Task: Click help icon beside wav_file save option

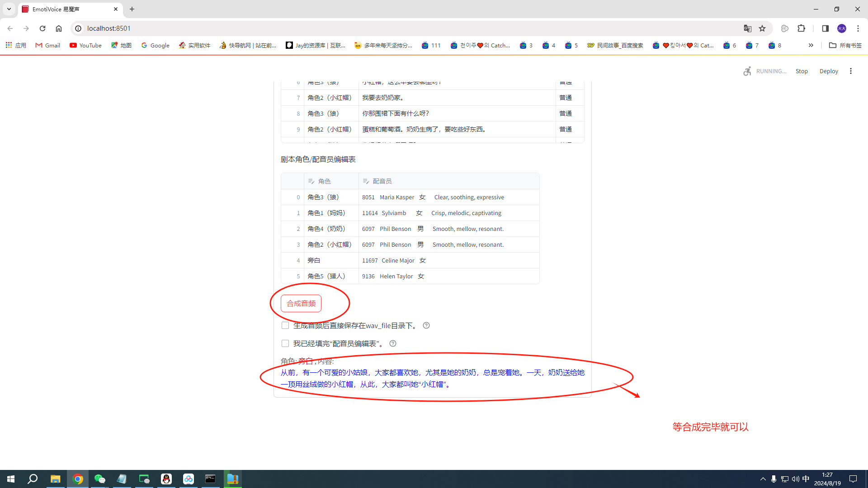Action: (x=426, y=325)
